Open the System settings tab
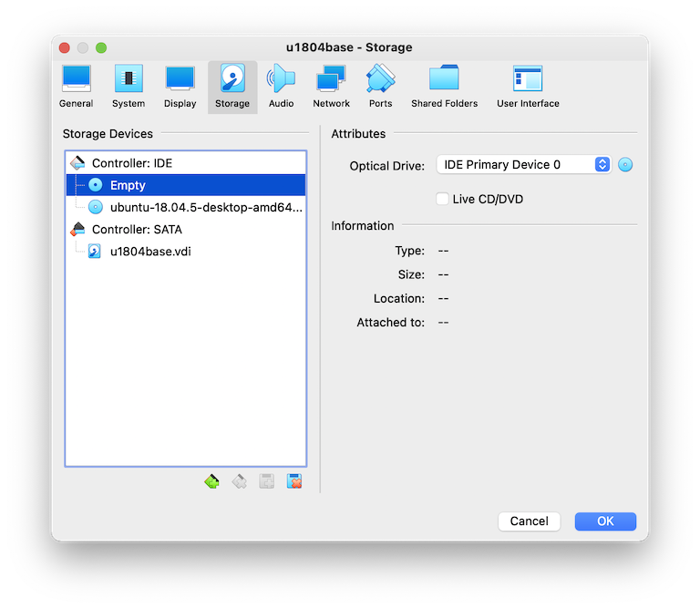Viewport: 700px width, 609px height. pos(129,87)
